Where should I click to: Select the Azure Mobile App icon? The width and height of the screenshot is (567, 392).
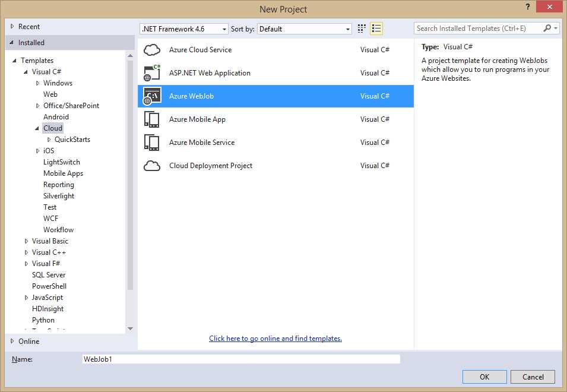[x=152, y=119]
